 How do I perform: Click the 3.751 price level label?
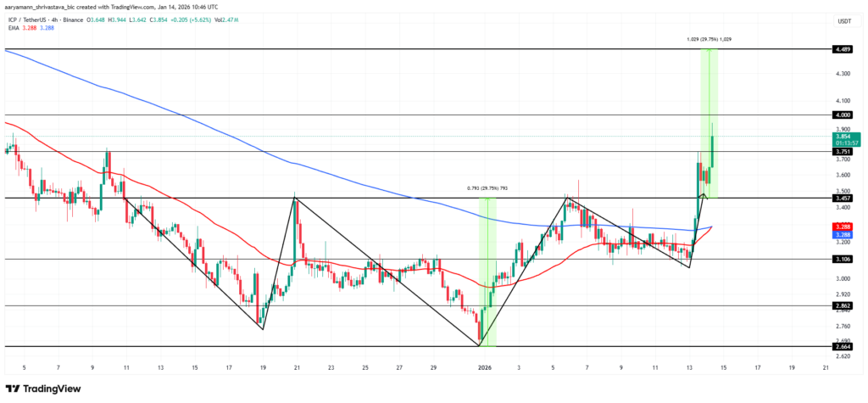843,151
